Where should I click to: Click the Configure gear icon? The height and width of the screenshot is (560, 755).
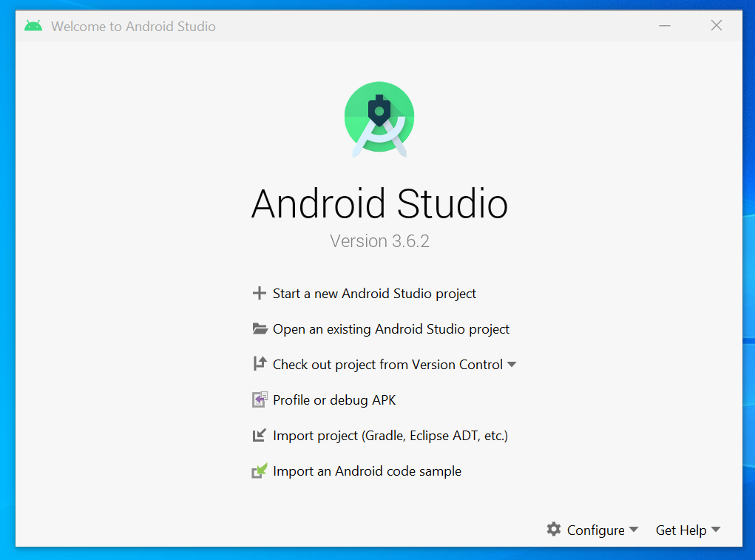pyautogui.click(x=554, y=529)
